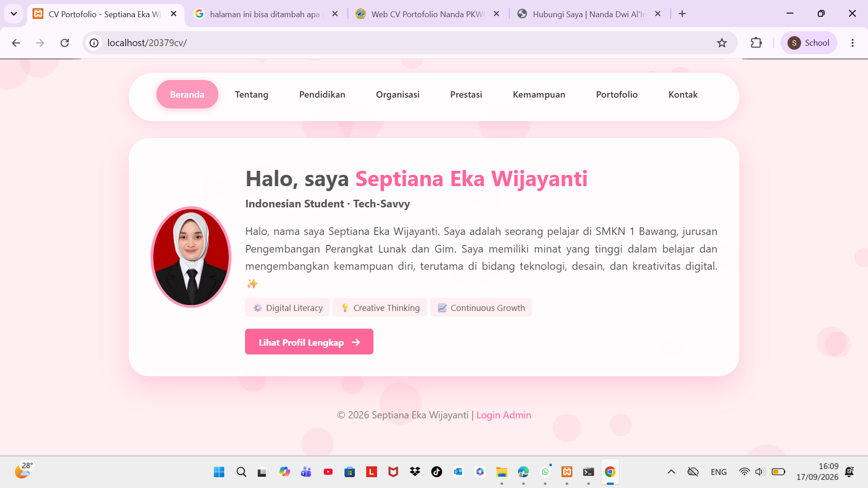Switch to the 'halaman ini bisa ditambah apa' tab
868x488 pixels.
[x=267, y=14]
